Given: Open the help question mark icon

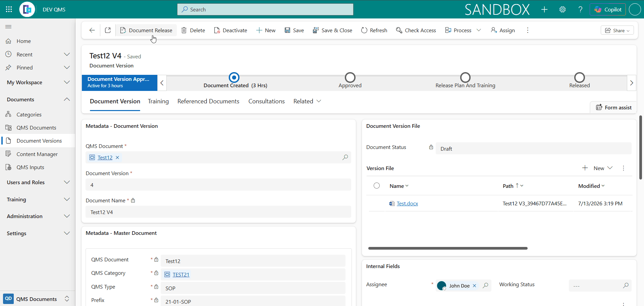Looking at the screenshot, I should pos(580,9).
